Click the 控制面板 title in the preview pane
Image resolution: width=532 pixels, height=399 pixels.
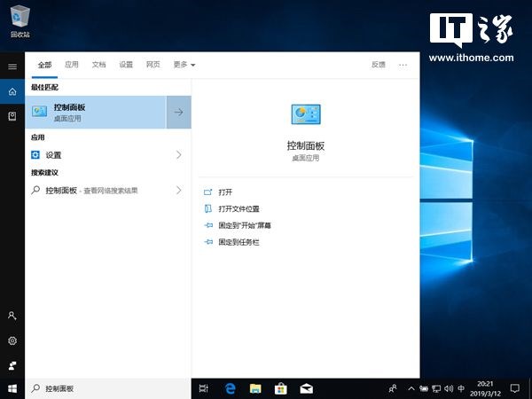306,146
